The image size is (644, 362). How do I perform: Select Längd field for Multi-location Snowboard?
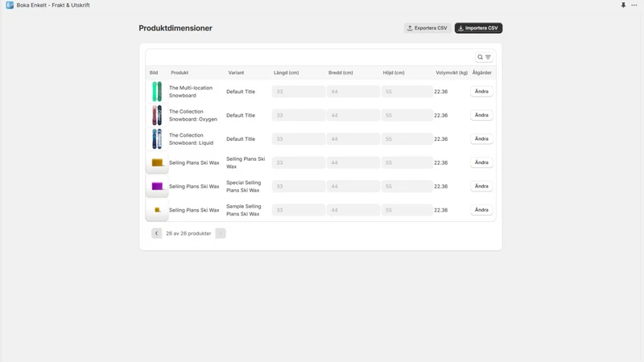click(x=298, y=92)
